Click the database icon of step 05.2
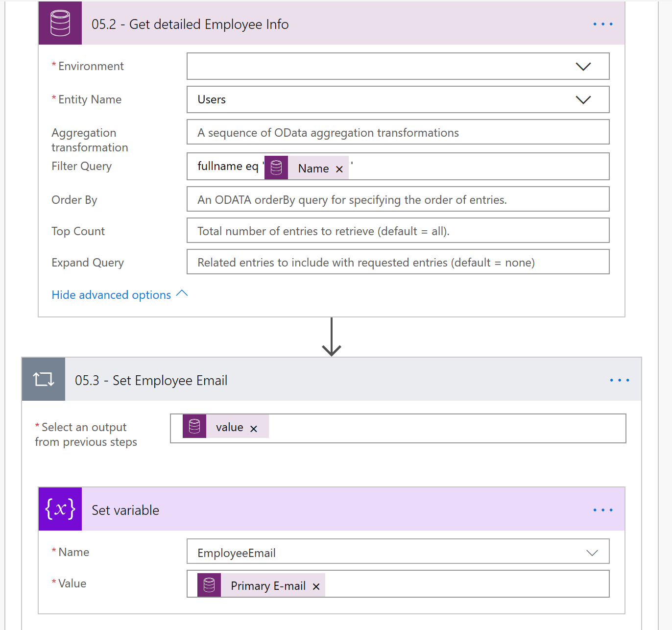This screenshot has height=630, width=672. coord(60,24)
